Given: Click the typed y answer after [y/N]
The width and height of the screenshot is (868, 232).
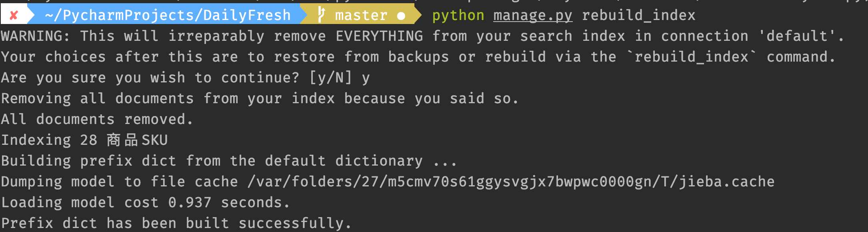Looking at the screenshot, I should [x=366, y=78].
